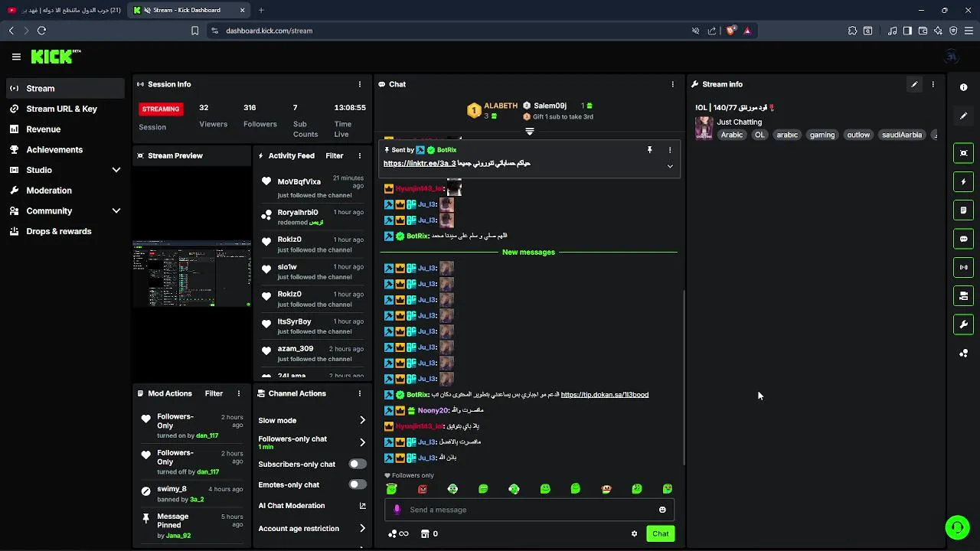Expand the pinned message chevron
980x551 pixels.
pyautogui.click(x=670, y=166)
